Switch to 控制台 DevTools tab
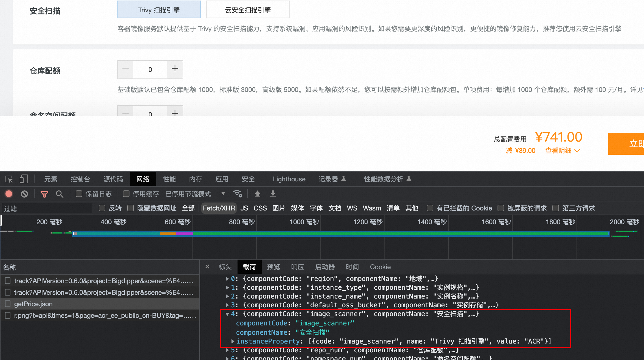 (x=80, y=179)
